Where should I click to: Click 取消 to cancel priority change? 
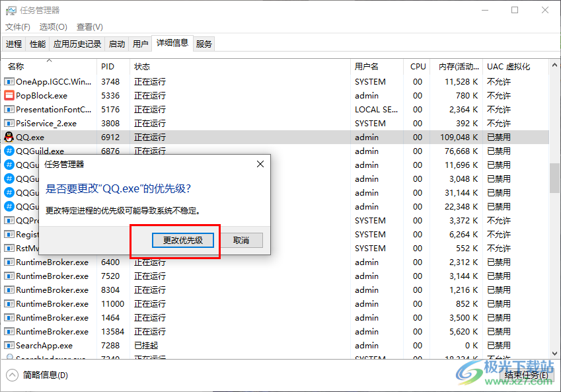point(241,240)
